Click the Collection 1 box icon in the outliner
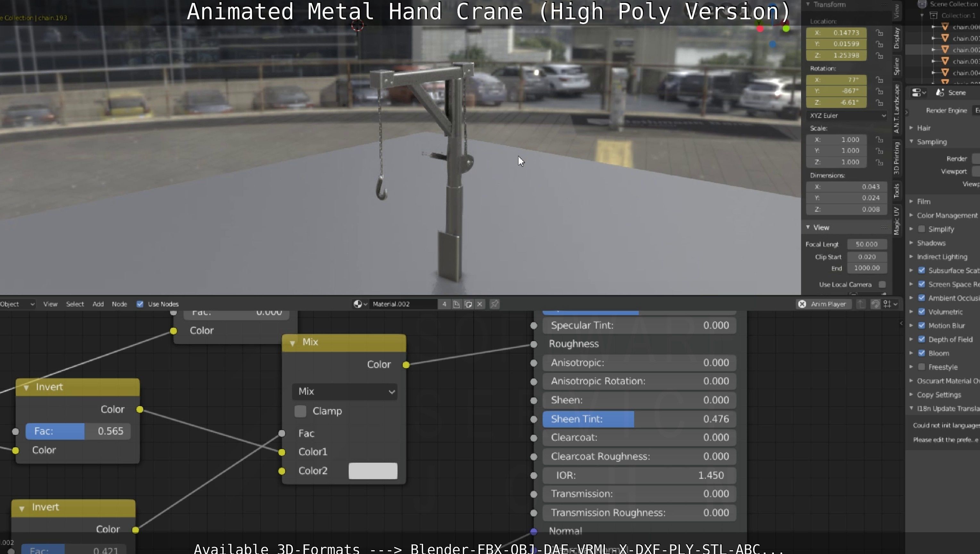Screen dimensions: 980x554 tap(933, 15)
